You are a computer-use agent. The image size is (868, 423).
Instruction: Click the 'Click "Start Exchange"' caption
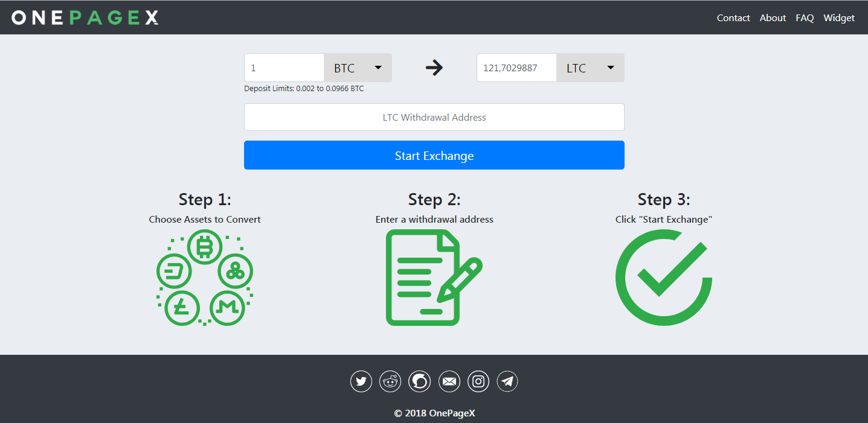tap(664, 220)
